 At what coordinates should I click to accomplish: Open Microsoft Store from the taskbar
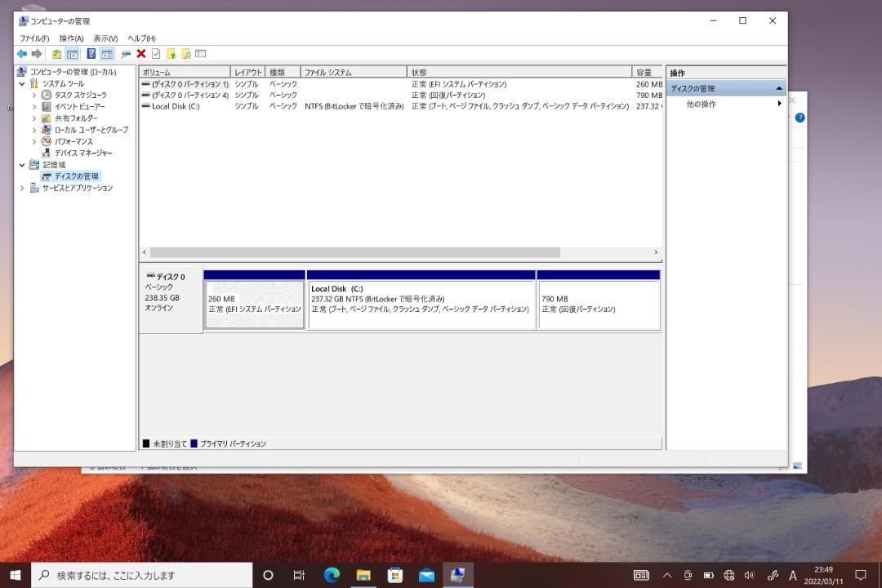(x=395, y=575)
